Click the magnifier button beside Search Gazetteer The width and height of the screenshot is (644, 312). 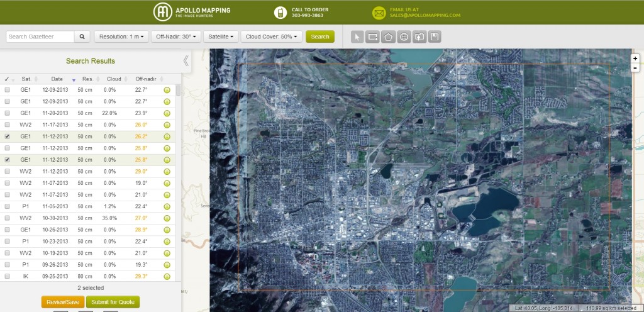tap(82, 36)
